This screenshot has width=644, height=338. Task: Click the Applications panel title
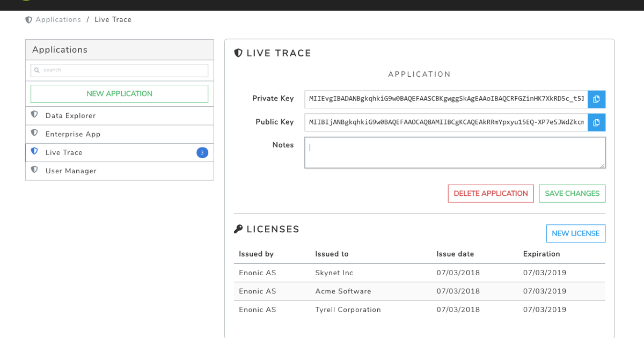[60, 50]
